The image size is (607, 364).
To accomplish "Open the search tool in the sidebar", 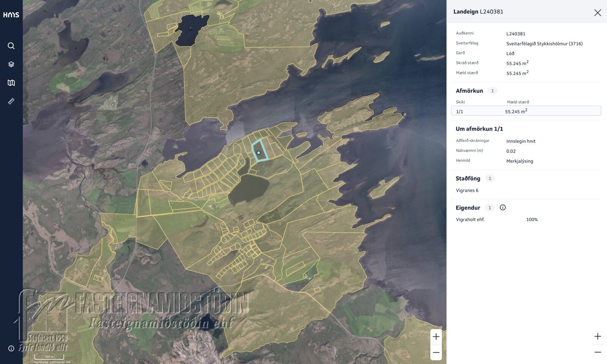I will (11, 46).
